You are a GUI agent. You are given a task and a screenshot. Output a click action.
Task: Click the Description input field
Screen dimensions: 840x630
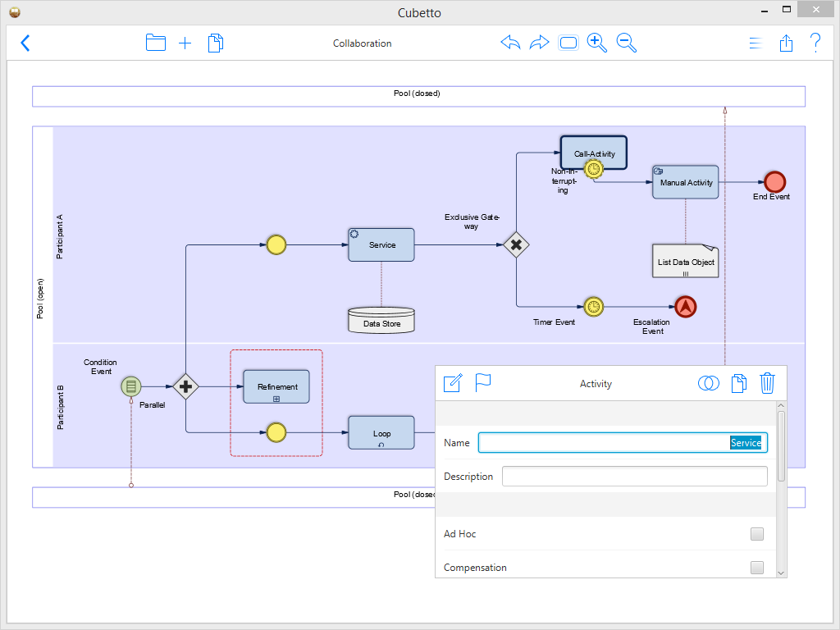pyautogui.click(x=635, y=477)
